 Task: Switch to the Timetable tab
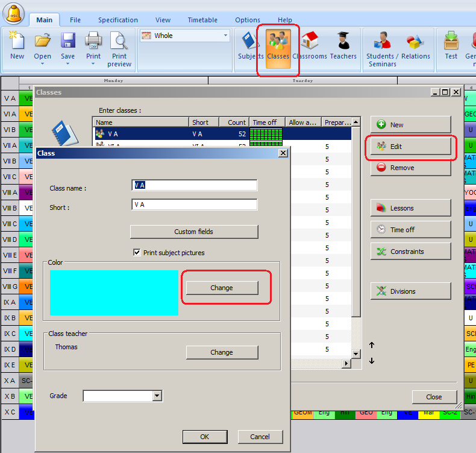pyautogui.click(x=202, y=20)
